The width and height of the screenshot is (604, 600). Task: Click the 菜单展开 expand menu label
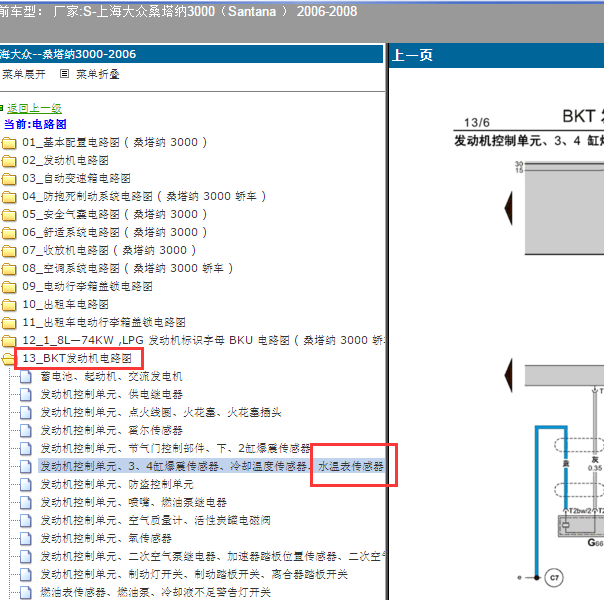[23, 74]
